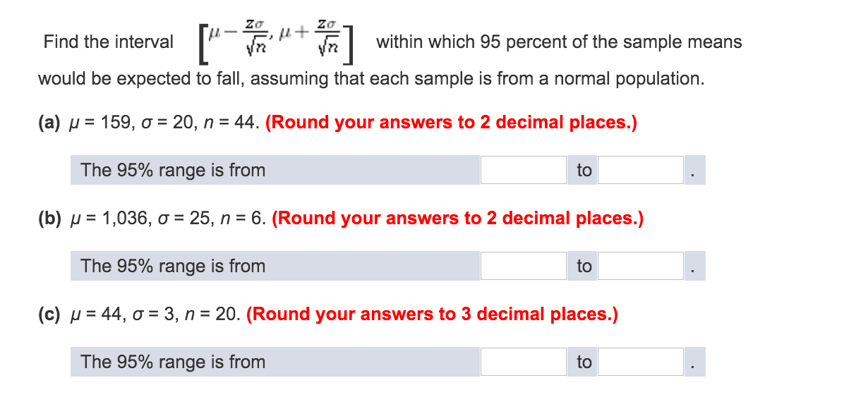Click the first '95% range is from' label
Image resolution: width=868 pixels, height=409 pixels.
click(174, 169)
